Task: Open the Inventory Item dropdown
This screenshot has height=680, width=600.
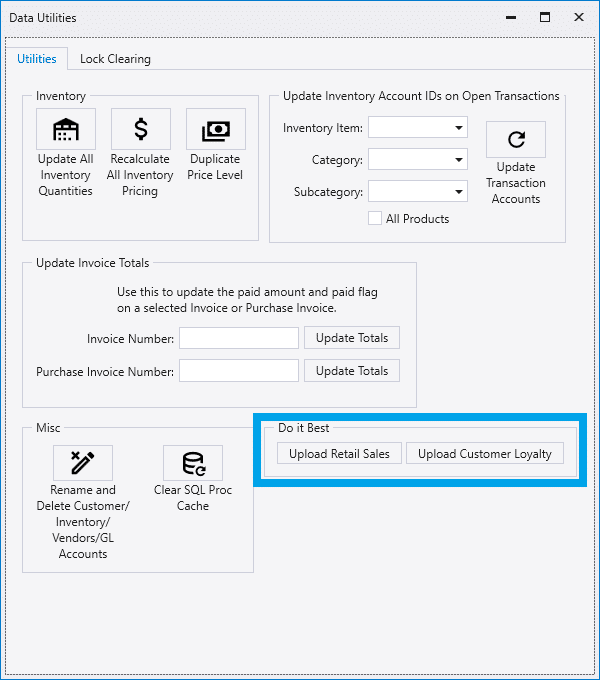Action: pyautogui.click(x=418, y=128)
